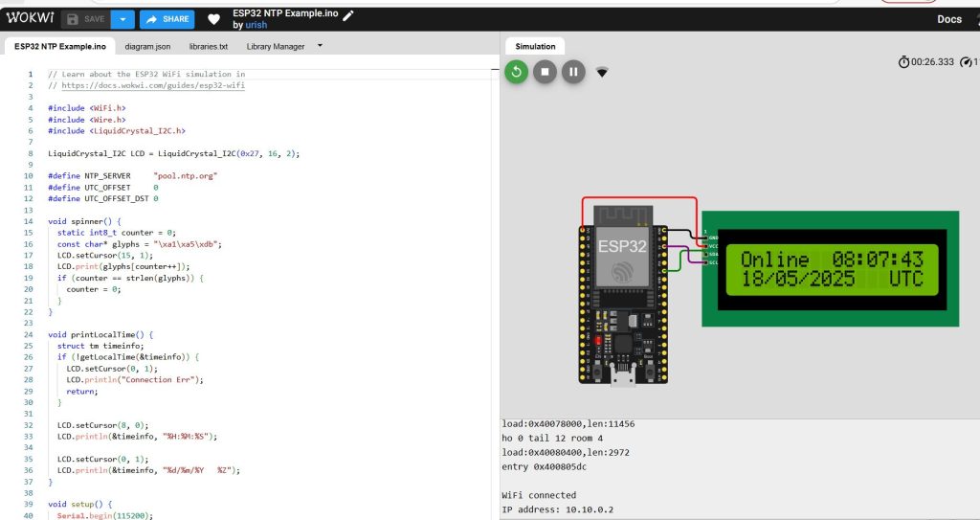Image resolution: width=980 pixels, height=520 pixels.
Task: Like the project with the heart icon
Action: 213,19
